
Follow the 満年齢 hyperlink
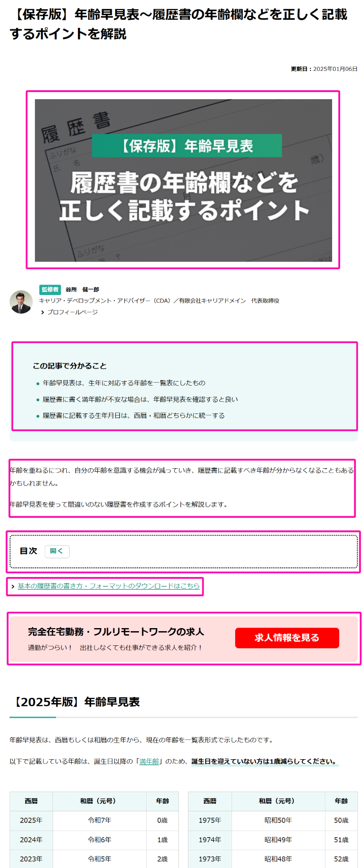pyautogui.click(x=149, y=761)
